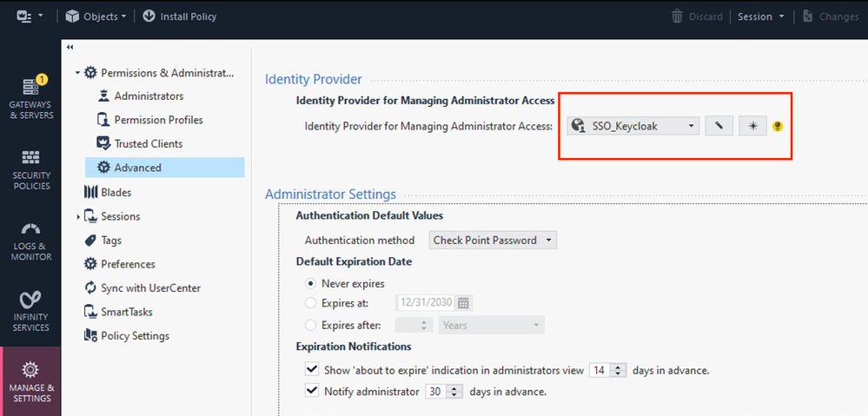
Task: Collapse the navigation panel with double arrows
Action: 70,48
